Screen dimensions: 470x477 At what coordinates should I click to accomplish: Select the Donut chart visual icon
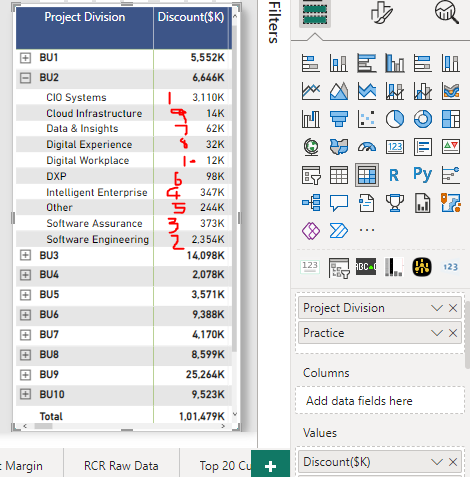[x=423, y=119]
